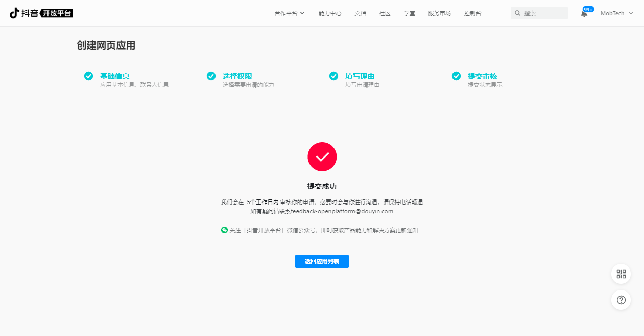Expand the 合作平台 dropdown menu
Viewport: 644px width, 336px height.
pyautogui.click(x=290, y=13)
